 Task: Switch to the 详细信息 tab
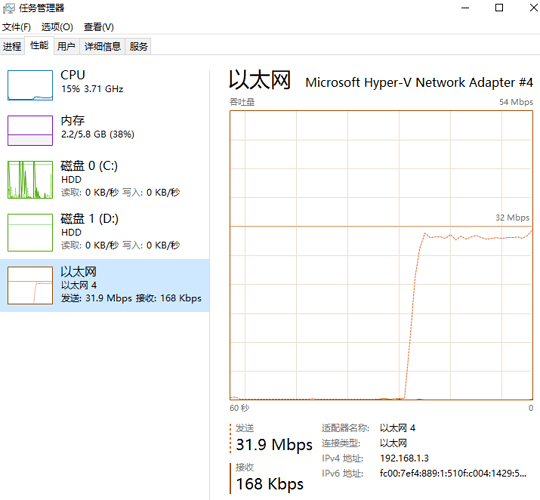tap(103, 46)
